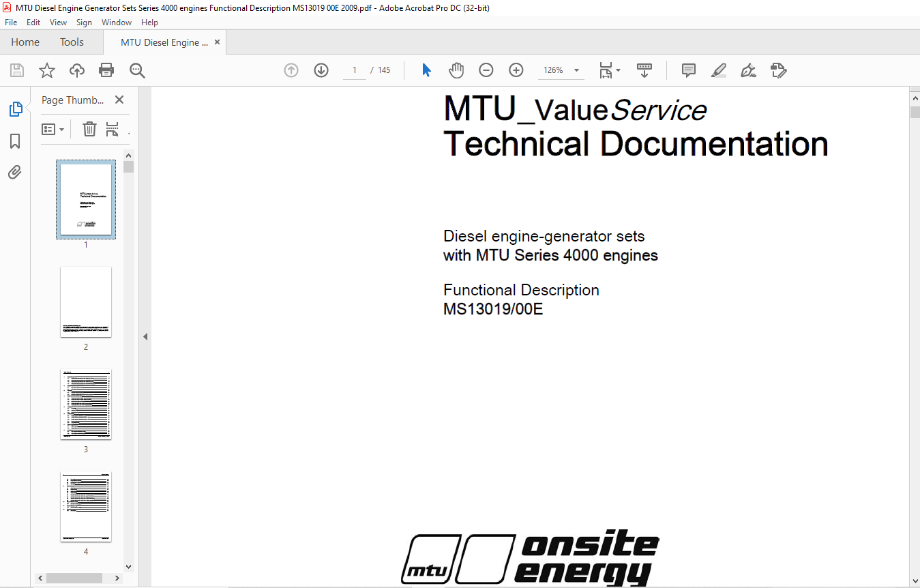The height and width of the screenshot is (588, 920).
Task: Click "Diesel engine-generator sets" text
Action: 544,237
